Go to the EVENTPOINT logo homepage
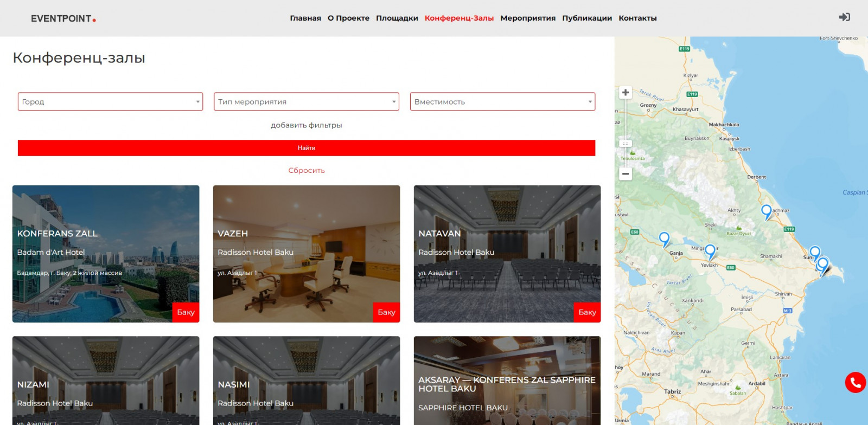The image size is (868, 425). (x=63, y=18)
